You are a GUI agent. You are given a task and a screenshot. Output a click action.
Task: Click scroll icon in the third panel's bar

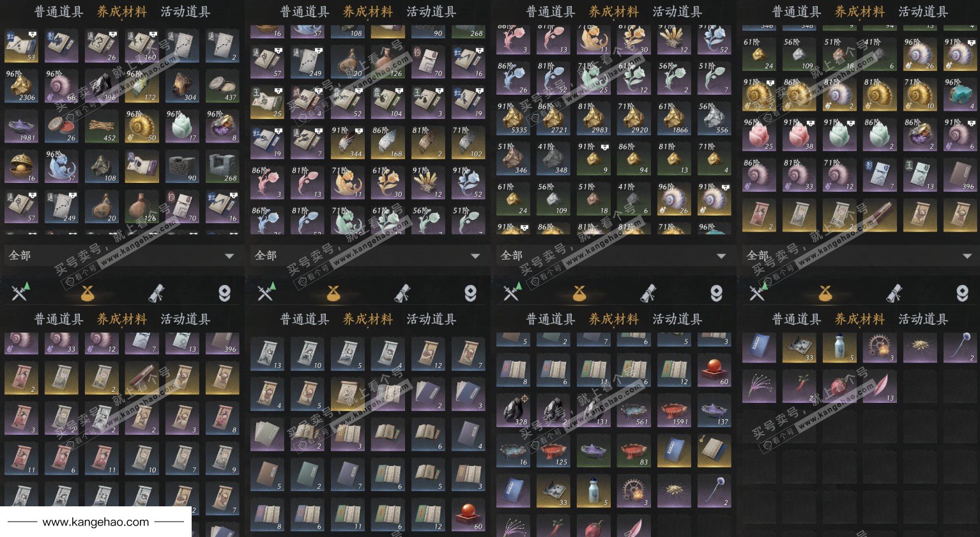648,293
